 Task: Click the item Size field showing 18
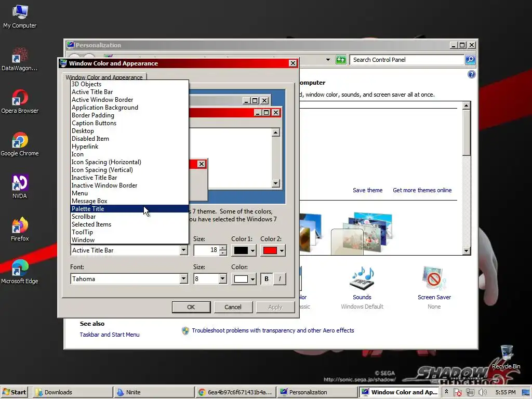(206, 250)
